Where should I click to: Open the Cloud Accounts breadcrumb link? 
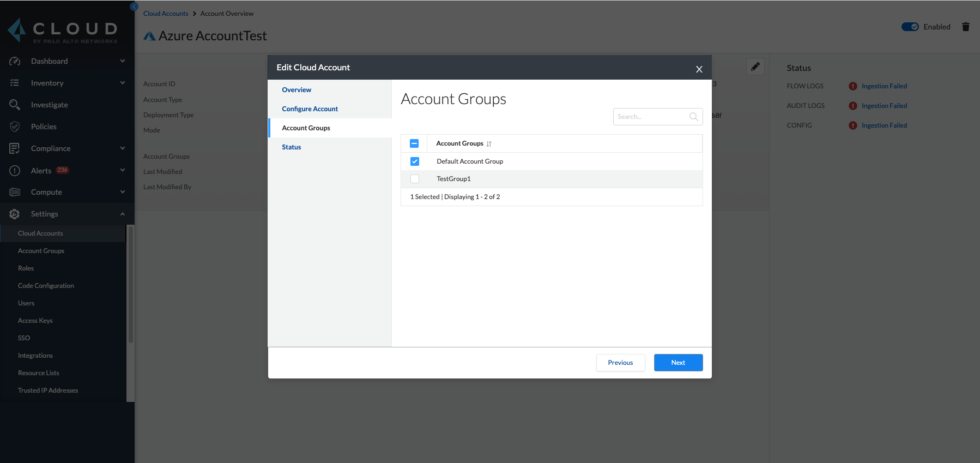coord(166,14)
